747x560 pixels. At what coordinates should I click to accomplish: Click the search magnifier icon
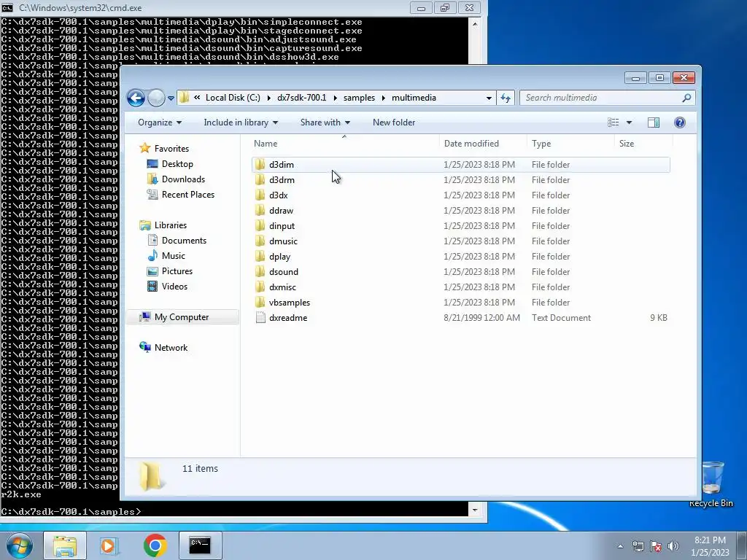click(686, 98)
